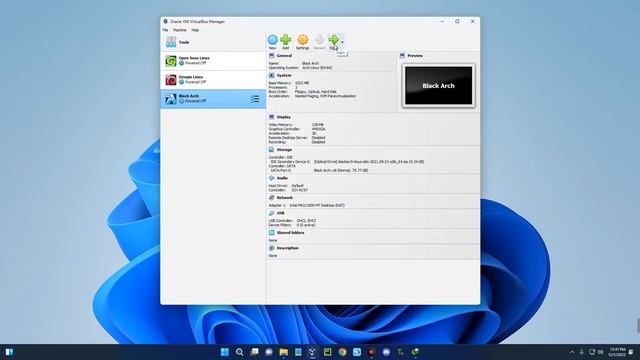Click the New machine toolbar icon
Viewport: 640px width, 360px height.
272,40
